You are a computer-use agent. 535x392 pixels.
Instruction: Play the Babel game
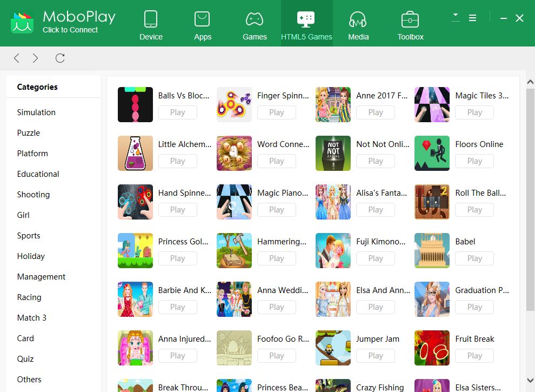point(474,258)
